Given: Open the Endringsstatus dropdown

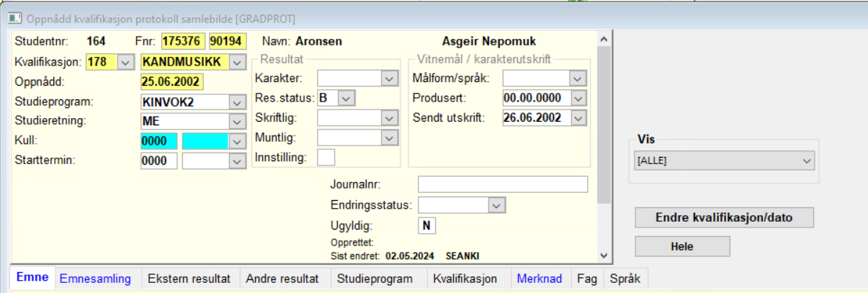Looking at the screenshot, I should pyautogui.click(x=496, y=206).
